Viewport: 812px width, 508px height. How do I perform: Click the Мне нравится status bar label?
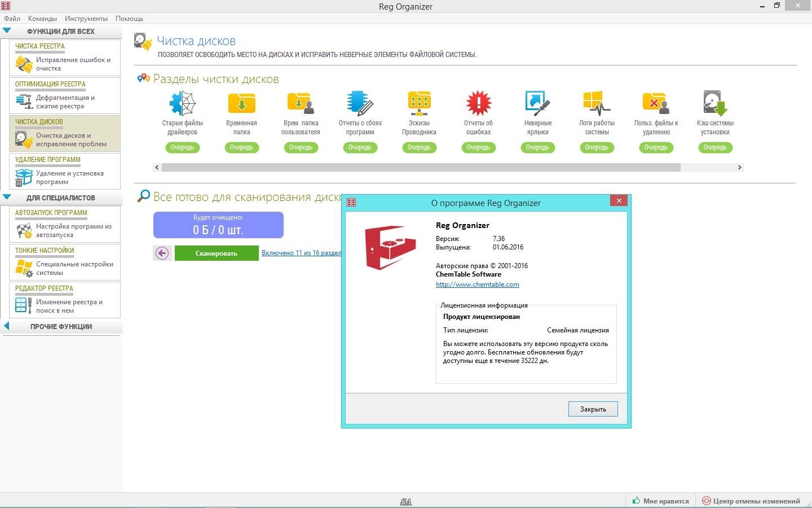tap(666, 501)
